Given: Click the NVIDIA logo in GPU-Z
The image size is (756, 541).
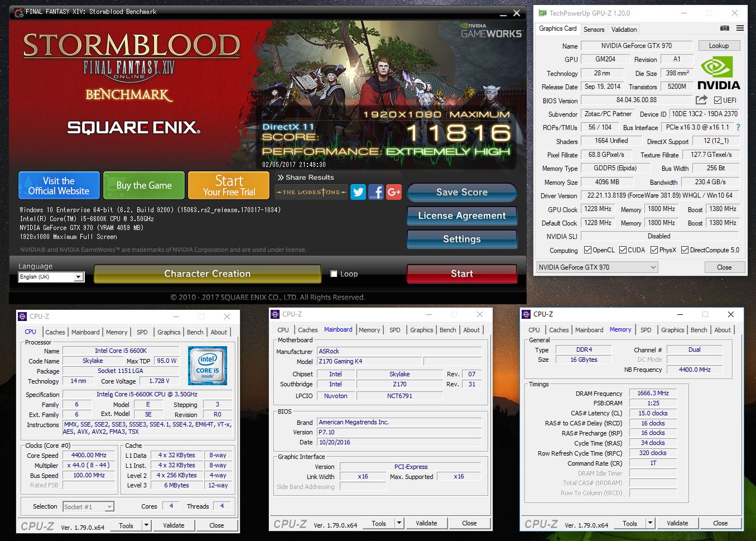Looking at the screenshot, I should pyautogui.click(x=719, y=73).
